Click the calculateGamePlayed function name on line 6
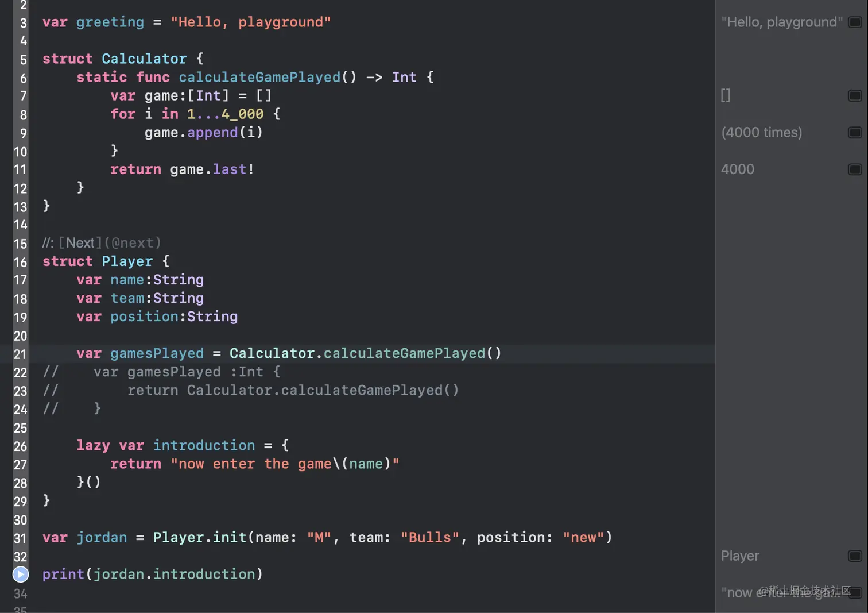The width and height of the screenshot is (868, 613). point(259,77)
